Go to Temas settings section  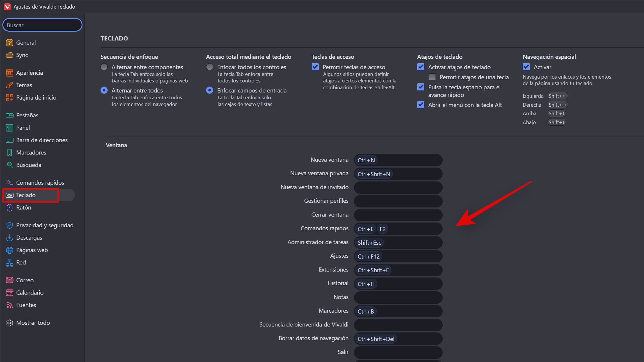coord(24,85)
